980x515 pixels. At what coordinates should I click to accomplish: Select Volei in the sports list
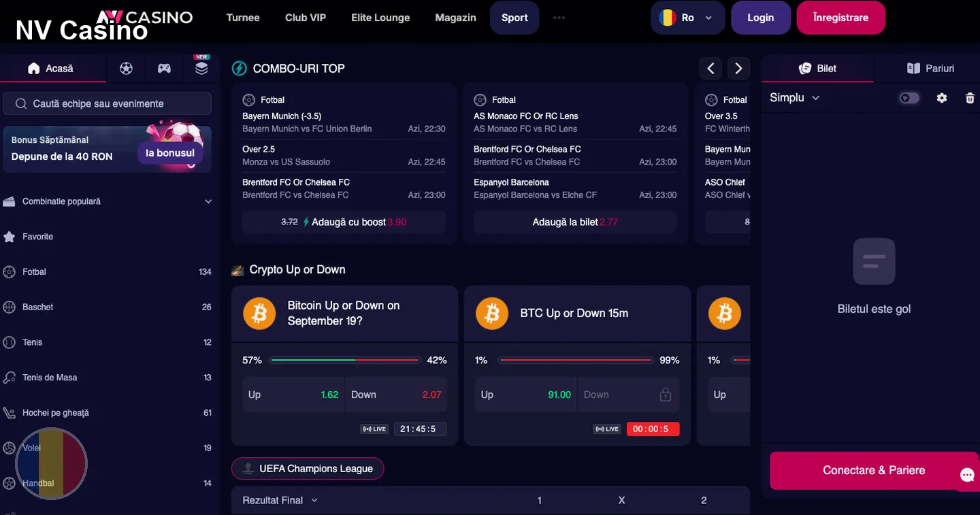pos(108,448)
